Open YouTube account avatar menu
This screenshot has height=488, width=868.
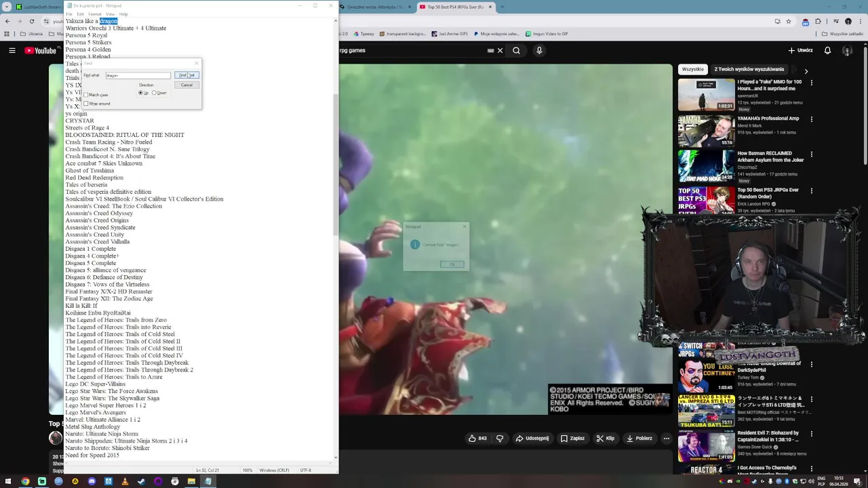click(x=847, y=50)
